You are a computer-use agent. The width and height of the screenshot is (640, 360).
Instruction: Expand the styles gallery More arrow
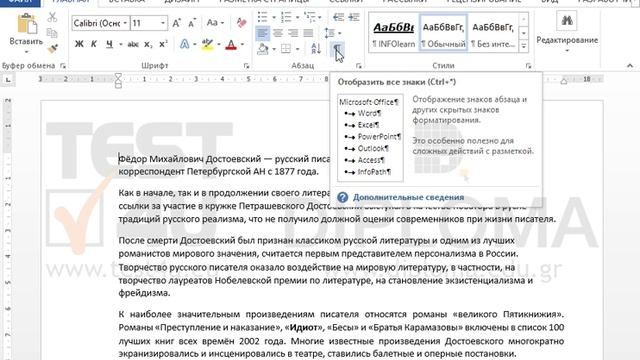tap(524, 46)
